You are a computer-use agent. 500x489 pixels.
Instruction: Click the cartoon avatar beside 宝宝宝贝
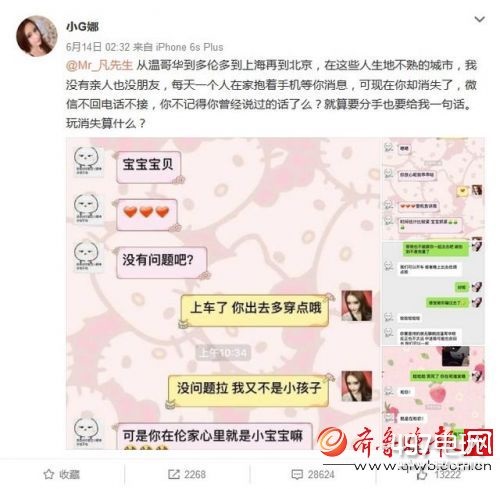click(x=87, y=162)
